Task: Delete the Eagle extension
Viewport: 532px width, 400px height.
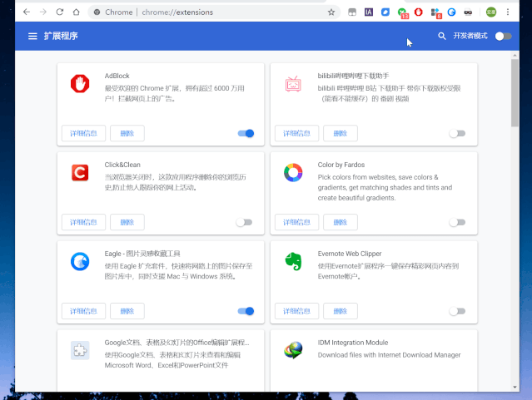Action: pyautogui.click(x=127, y=311)
